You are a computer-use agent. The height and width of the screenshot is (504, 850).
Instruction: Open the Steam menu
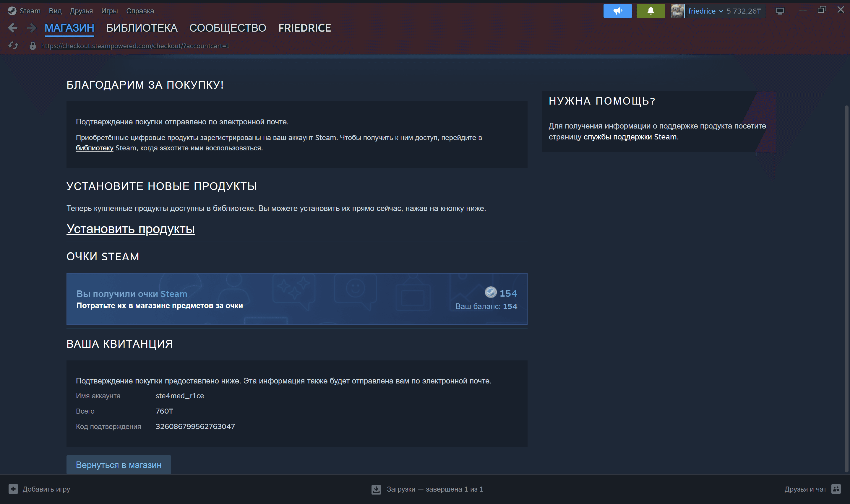pos(30,11)
